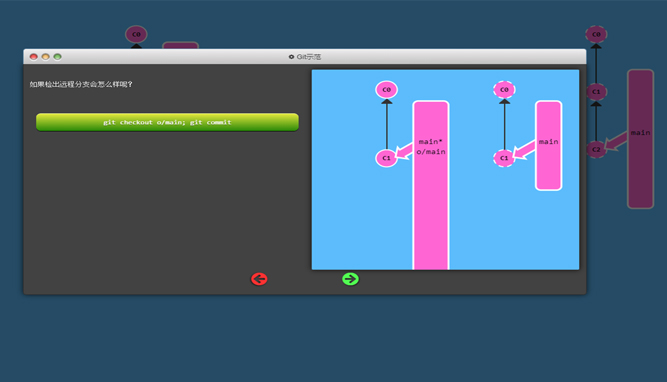Click the background C2 node on the right
The width and height of the screenshot is (667, 382).
(596, 149)
